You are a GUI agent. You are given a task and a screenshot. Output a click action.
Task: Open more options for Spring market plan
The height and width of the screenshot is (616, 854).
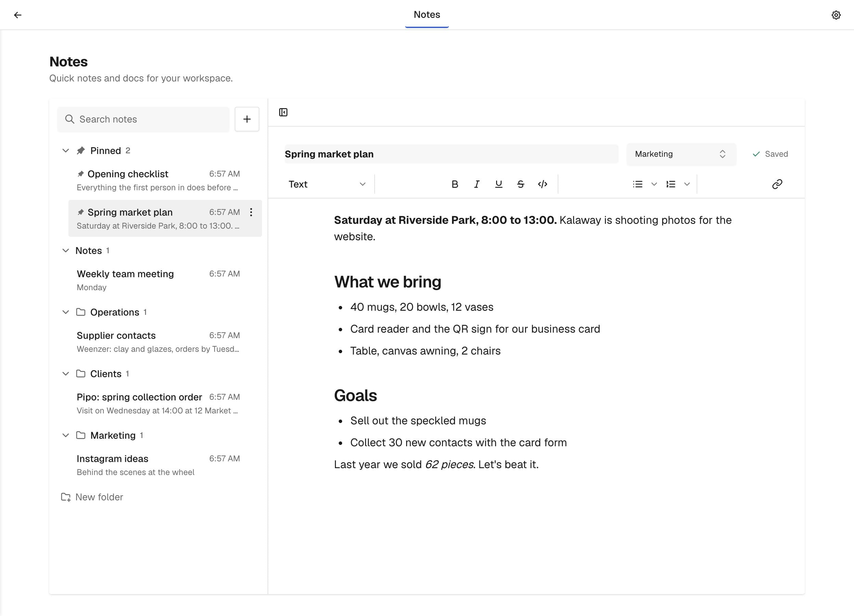pyautogui.click(x=251, y=213)
